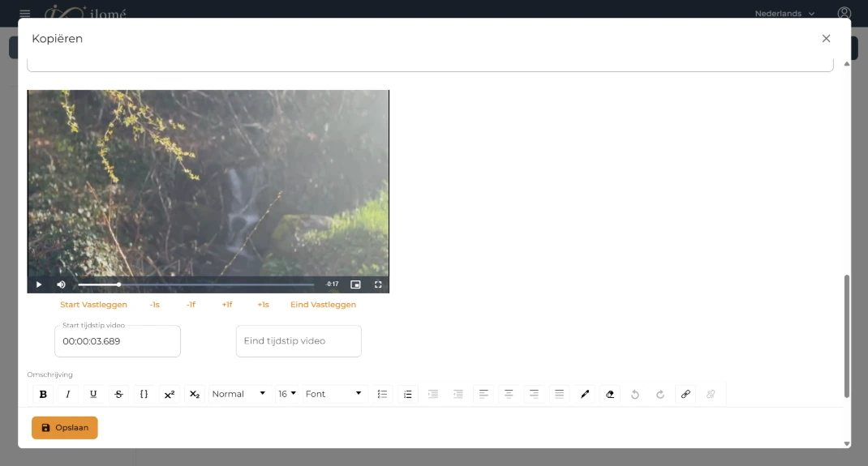This screenshot has width=868, height=466.
Task: Play the waterfall video
Action: (x=39, y=284)
